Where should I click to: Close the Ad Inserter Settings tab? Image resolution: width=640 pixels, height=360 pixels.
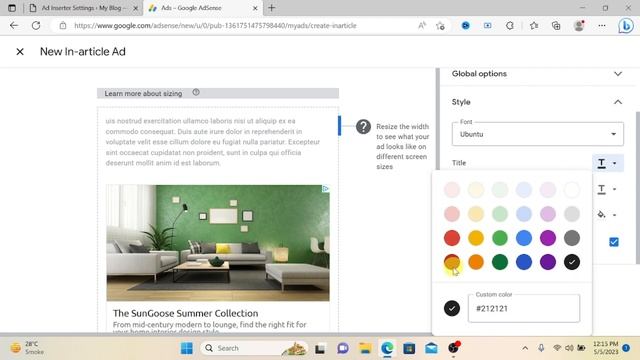(x=136, y=8)
